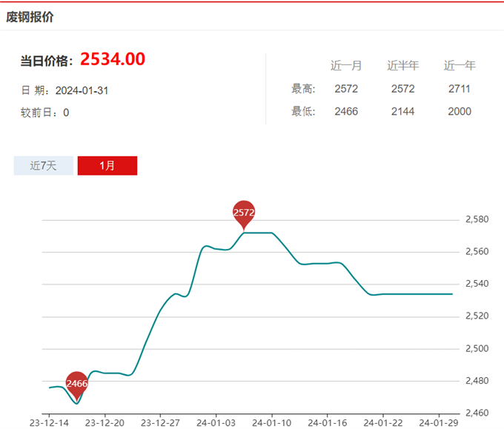Click the half-year low value 2144
The image size is (504, 429).
[x=402, y=111]
